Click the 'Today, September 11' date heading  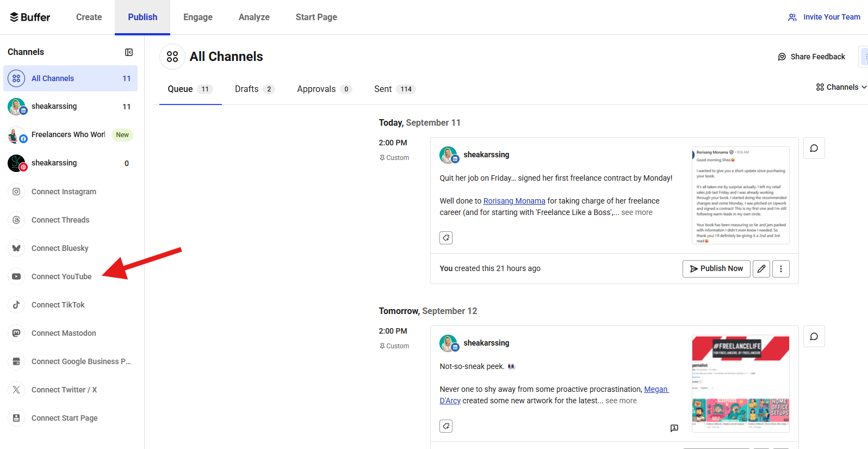419,123
